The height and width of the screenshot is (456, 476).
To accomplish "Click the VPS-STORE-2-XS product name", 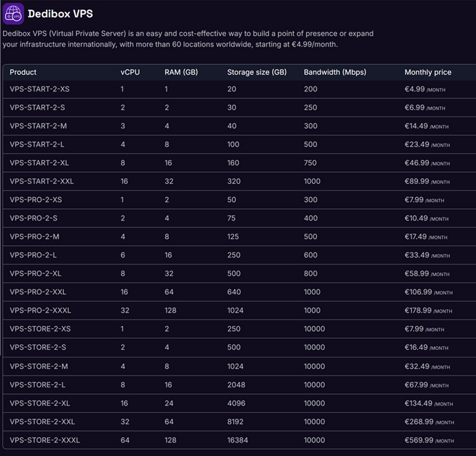I will tap(40, 329).
